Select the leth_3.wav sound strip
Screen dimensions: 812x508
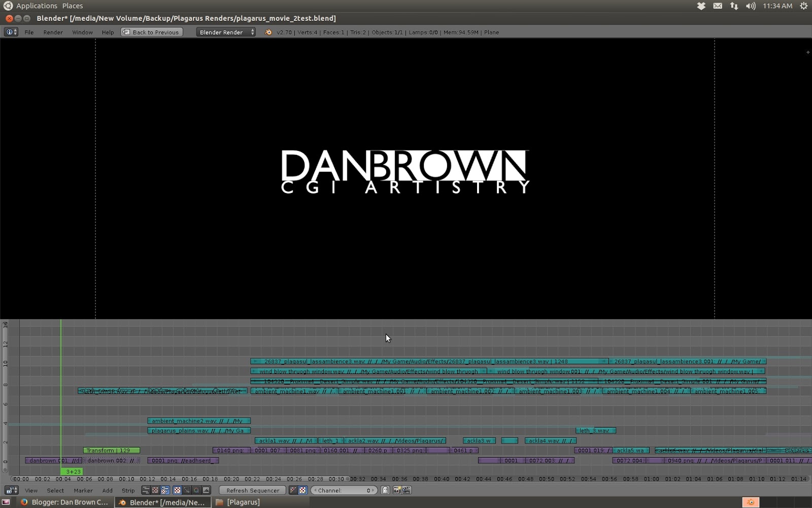596,430
